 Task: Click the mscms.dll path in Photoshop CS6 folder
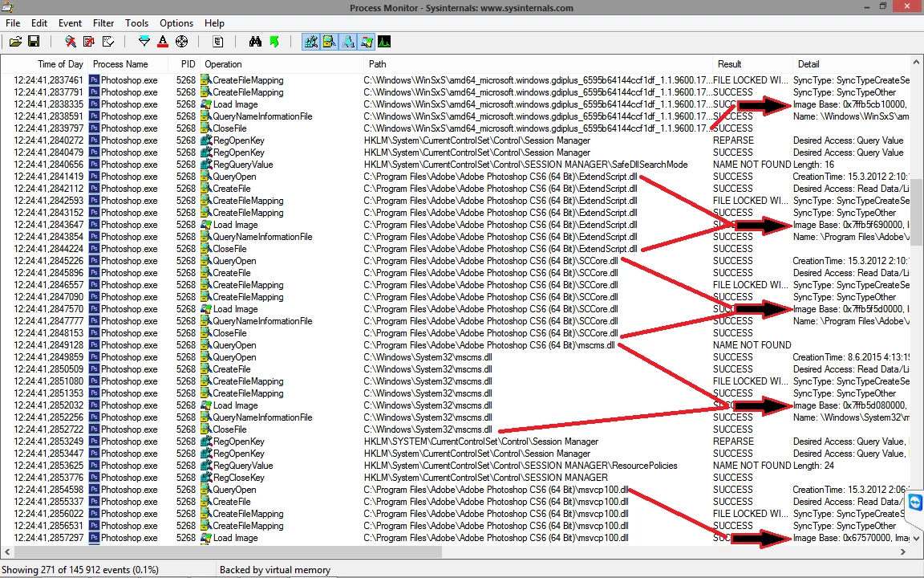(x=489, y=345)
